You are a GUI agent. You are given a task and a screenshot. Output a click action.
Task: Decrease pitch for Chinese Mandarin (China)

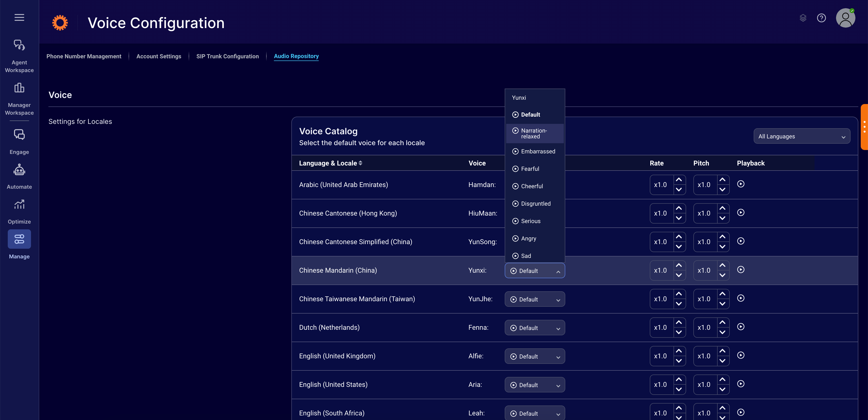point(722,275)
